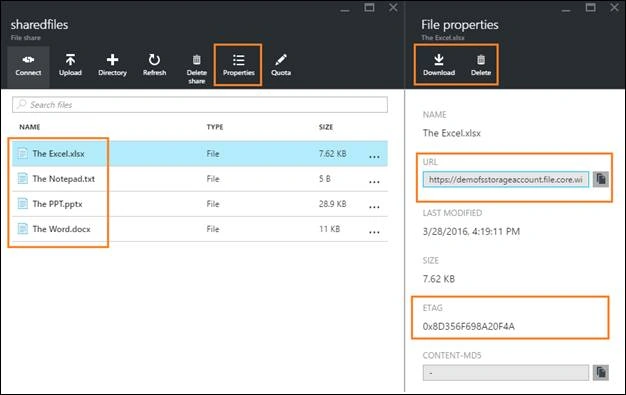Maximize the sharedfiles blade
This screenshot has height=395, width=626.
(369, 8)
